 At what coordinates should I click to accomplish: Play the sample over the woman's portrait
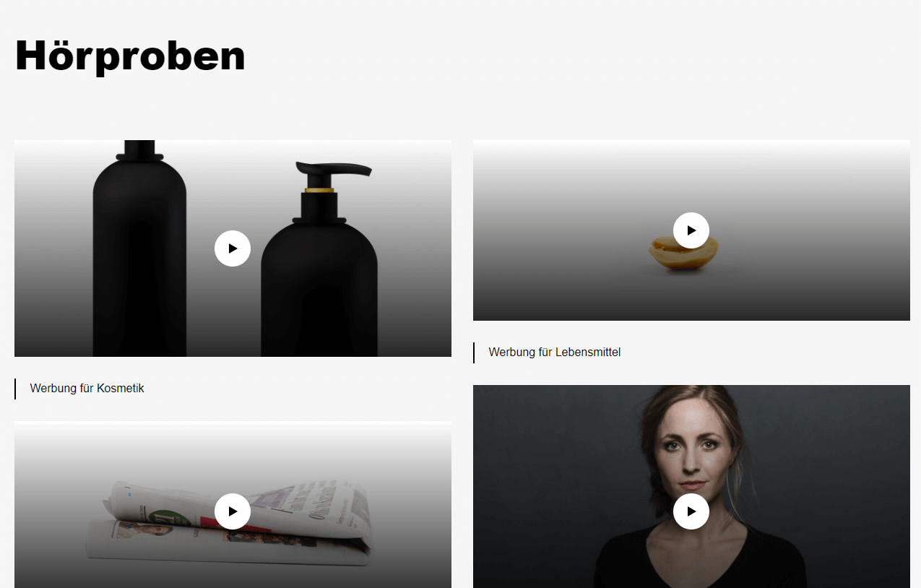coord(691,511)
